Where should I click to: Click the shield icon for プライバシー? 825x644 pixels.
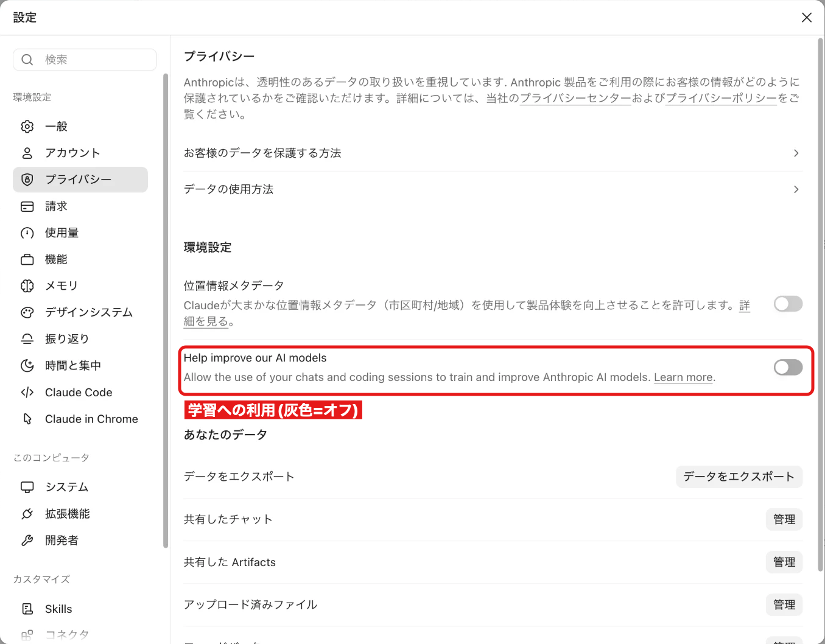(27, 180)
